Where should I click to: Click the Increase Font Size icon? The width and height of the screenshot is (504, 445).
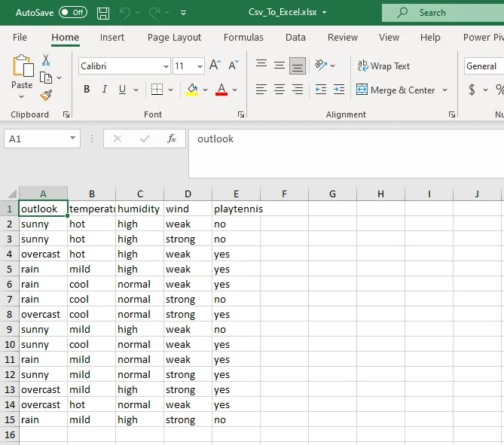click(x=215, y=66)
